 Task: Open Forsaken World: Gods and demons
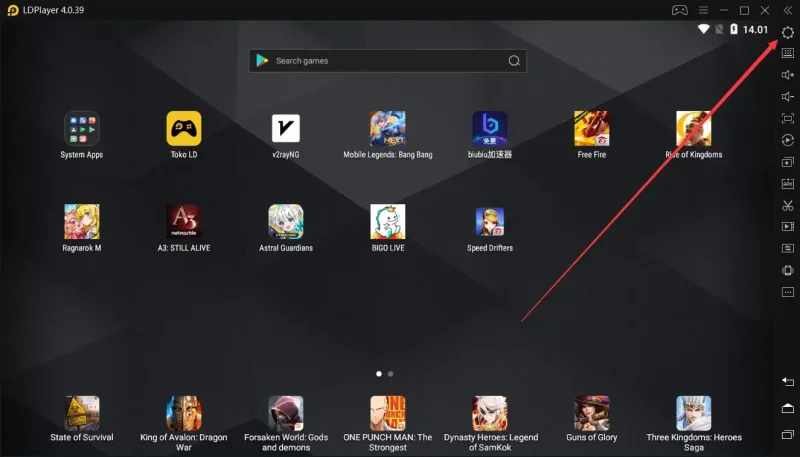(x=286, y=413)
